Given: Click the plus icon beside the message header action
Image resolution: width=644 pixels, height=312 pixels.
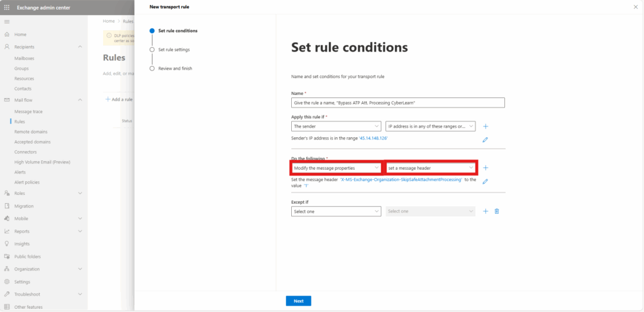Looking at the screenshot, I should [486, 168].
